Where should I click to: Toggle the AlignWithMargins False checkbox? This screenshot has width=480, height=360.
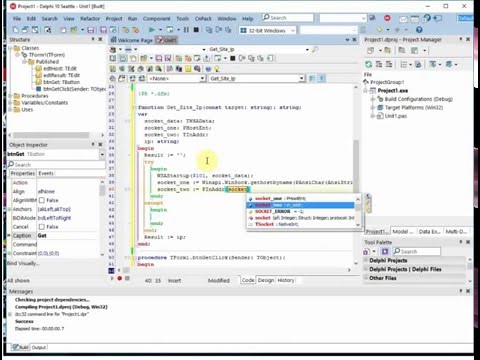42,200
